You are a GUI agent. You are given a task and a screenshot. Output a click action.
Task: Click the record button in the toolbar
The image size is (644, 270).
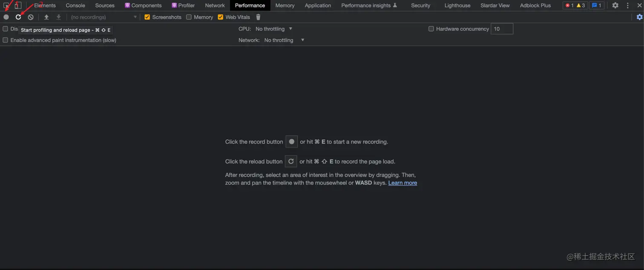6,17
